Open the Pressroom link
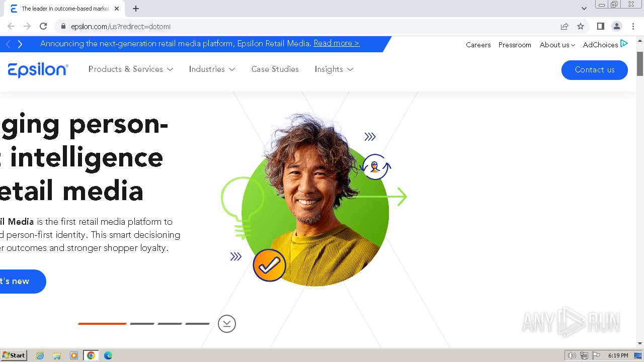The image size is (644, 362). click(515, 45)
